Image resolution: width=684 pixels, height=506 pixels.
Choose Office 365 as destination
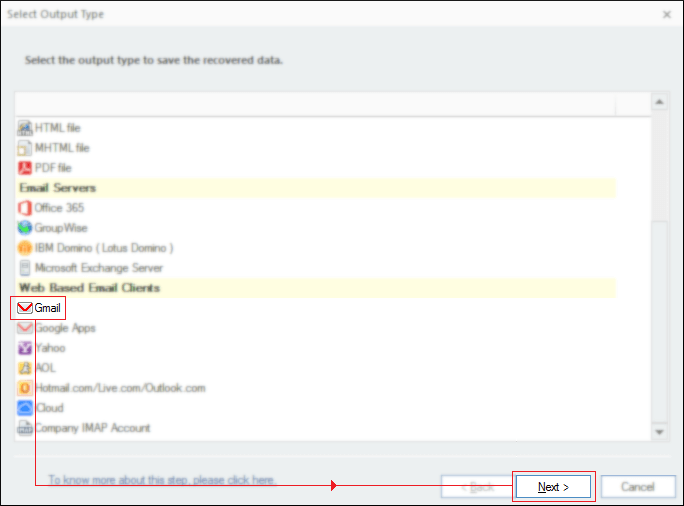(59, 208)
